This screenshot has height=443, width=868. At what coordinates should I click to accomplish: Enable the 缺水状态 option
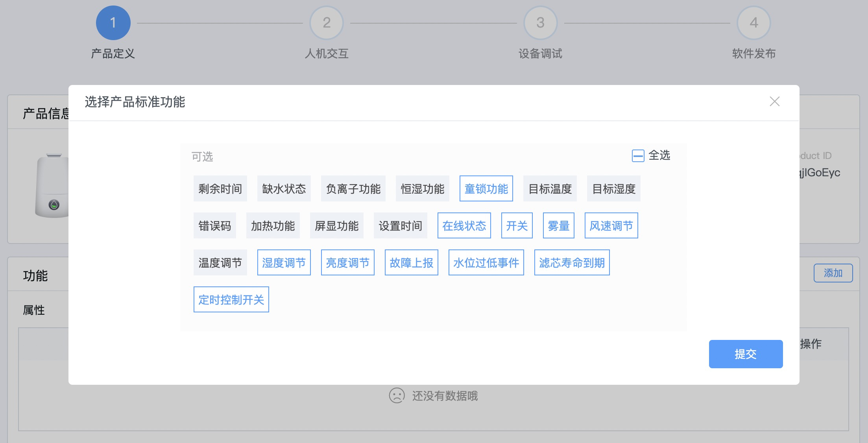[284, 189]
